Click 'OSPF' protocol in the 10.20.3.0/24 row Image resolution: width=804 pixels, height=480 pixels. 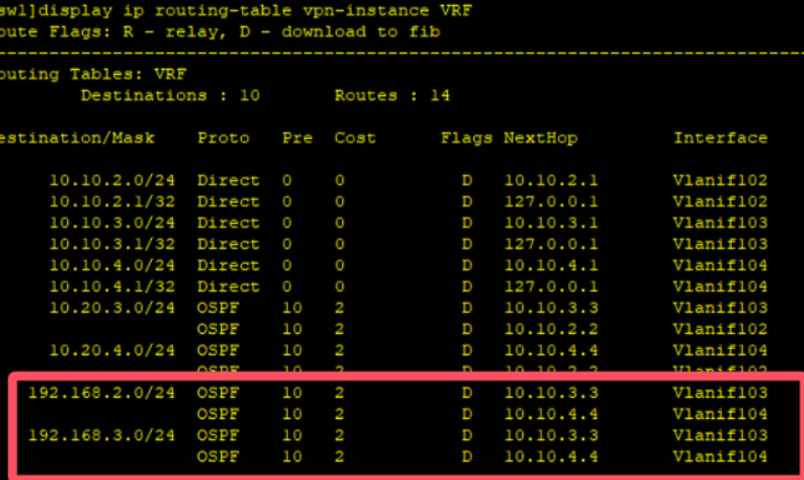(218, 308)
